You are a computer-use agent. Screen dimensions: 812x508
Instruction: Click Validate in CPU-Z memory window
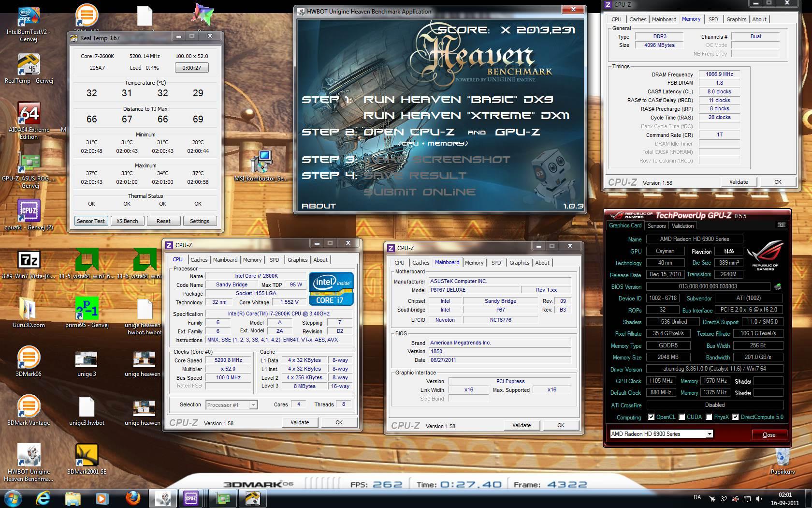point(739,182)
